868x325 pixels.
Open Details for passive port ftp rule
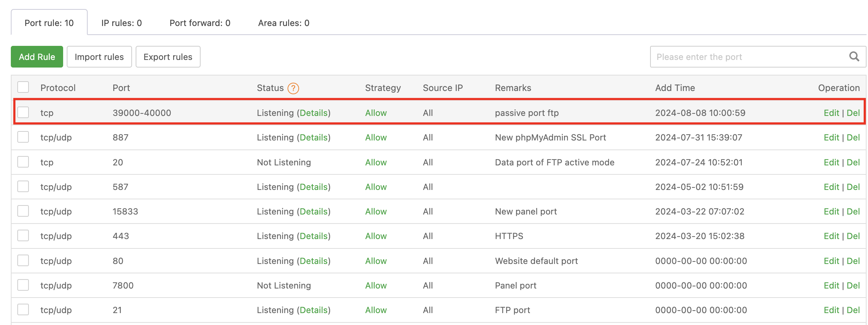314,113
